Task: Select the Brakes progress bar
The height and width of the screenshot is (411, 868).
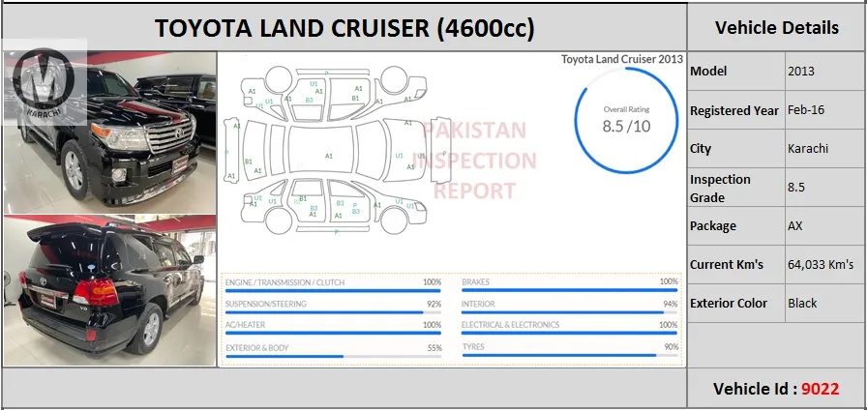Action: (x=570, y=290)
